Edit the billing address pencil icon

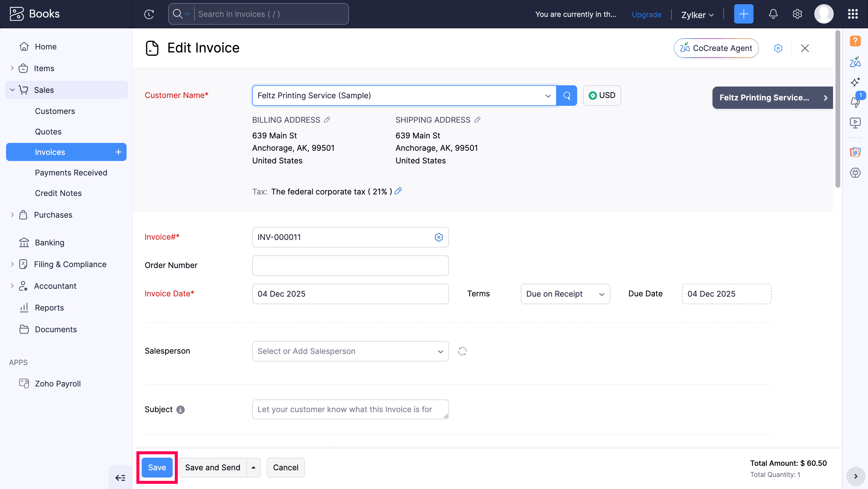click(x=327, y=120)
